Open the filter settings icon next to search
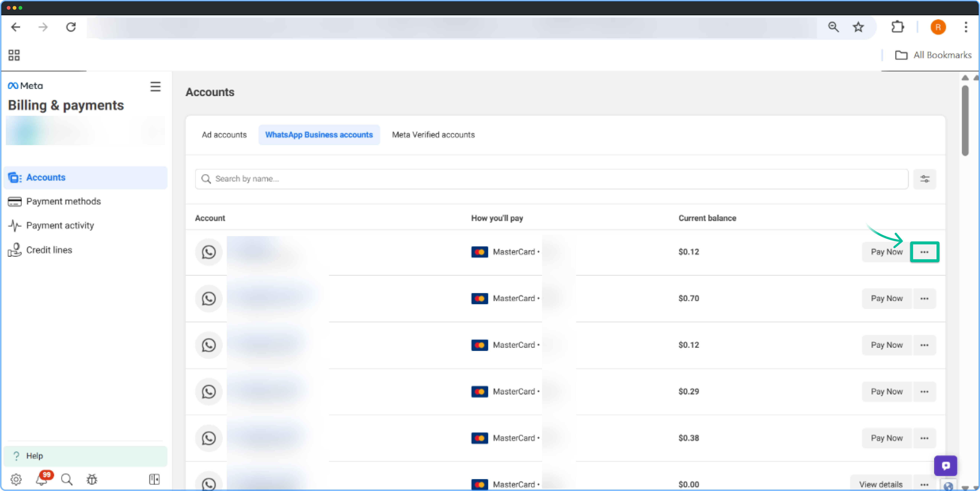980x491 pixels. [x=924, y=179]
